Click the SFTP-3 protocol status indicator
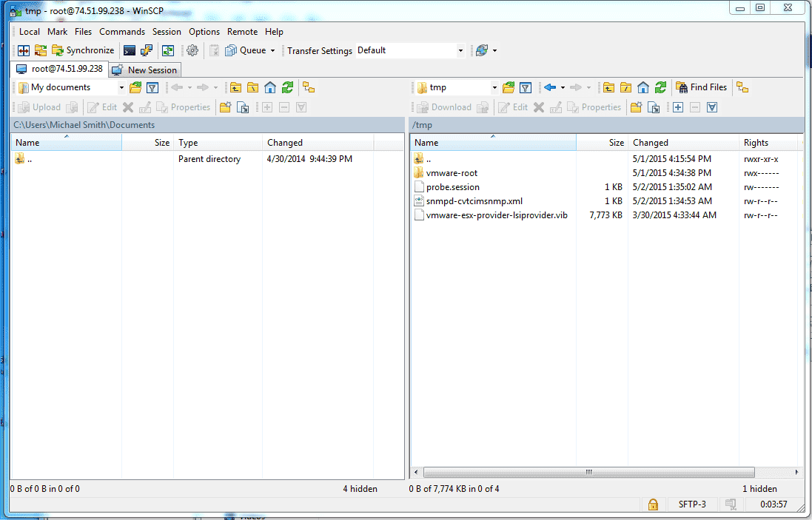The height and width of the screenshot is (520, 812). (x=692, y=504)
